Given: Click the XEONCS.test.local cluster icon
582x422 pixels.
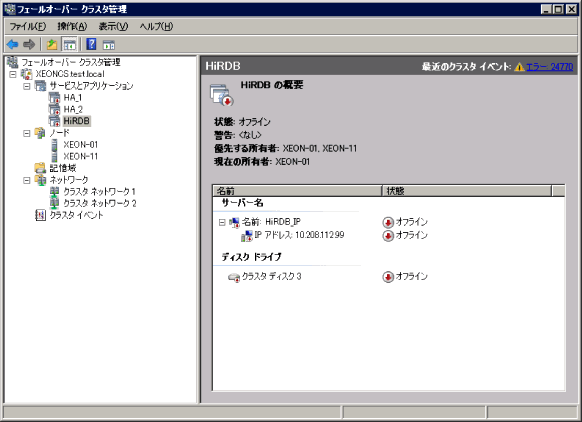Looking at the screenshot, I should [x=26, y=74].
